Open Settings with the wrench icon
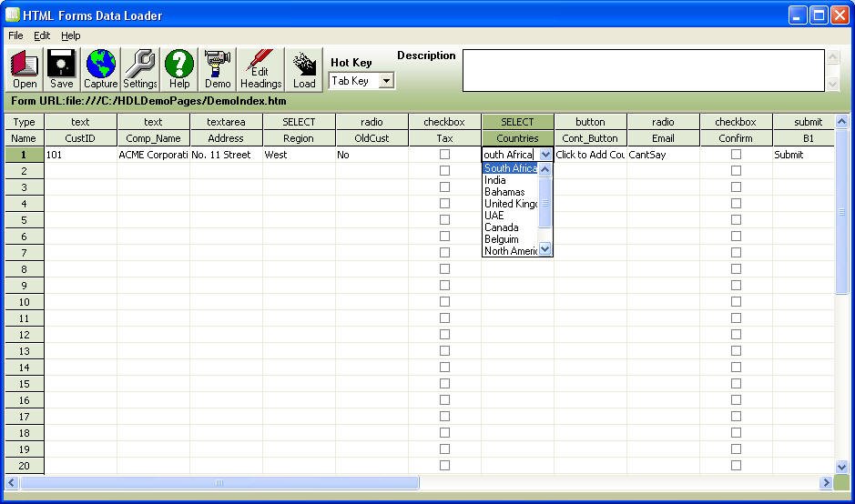Viewport: 855px width, 504px height. coord(140,69)
